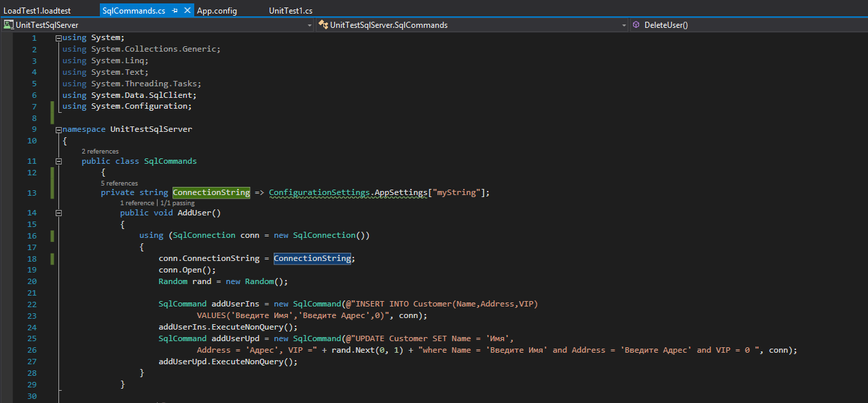Click addUserUpd.ExecuteNonQuery(); line
Screen dimensions: 868x403
(x=228, y=362)
